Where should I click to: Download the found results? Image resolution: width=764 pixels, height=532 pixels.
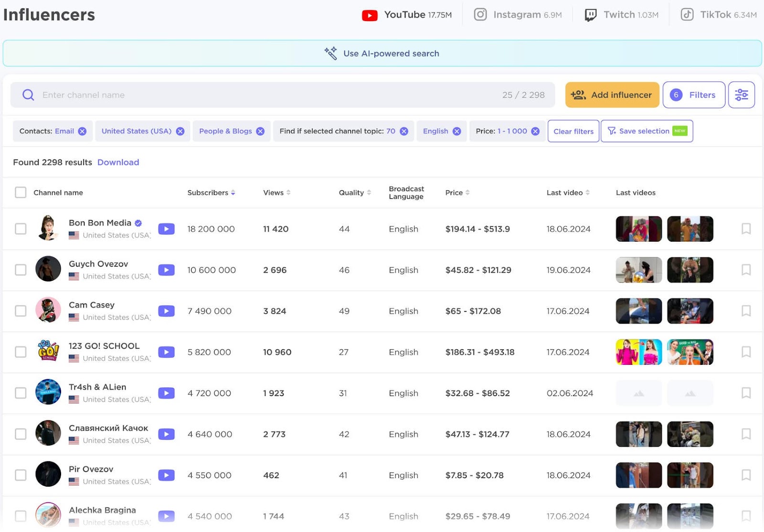(x=118, y=162)
